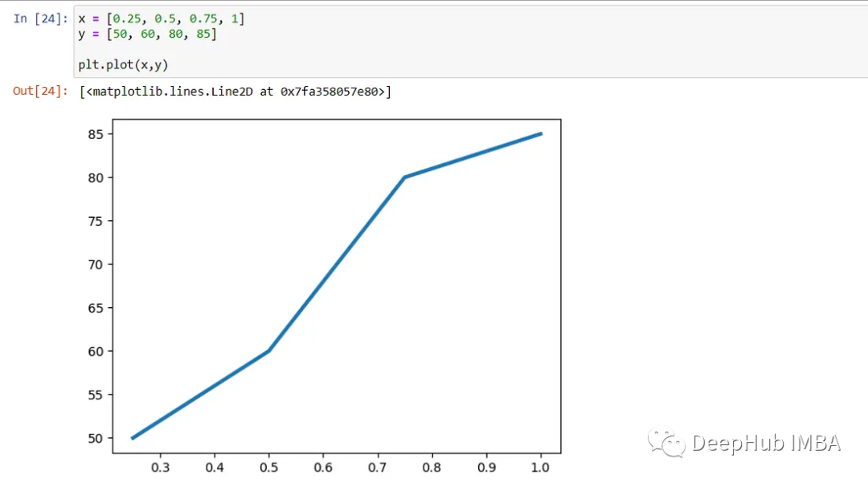Click y-axis tick label 75

95,221
